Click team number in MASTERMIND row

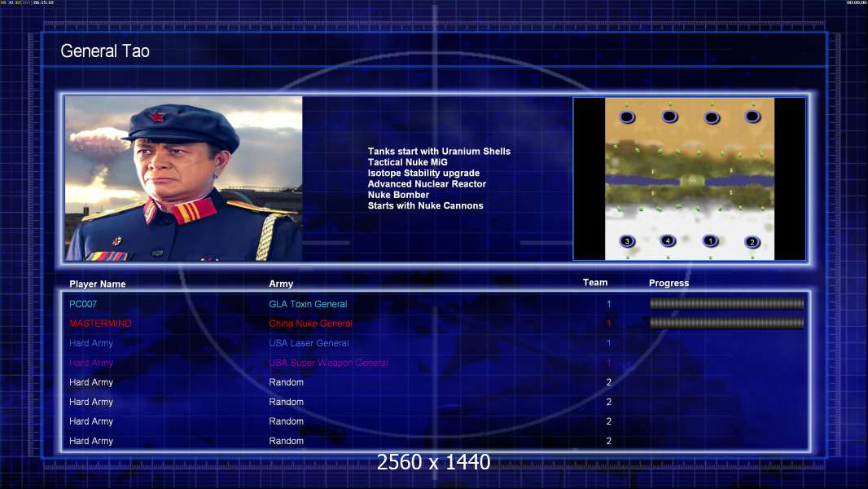pos(608,324)
